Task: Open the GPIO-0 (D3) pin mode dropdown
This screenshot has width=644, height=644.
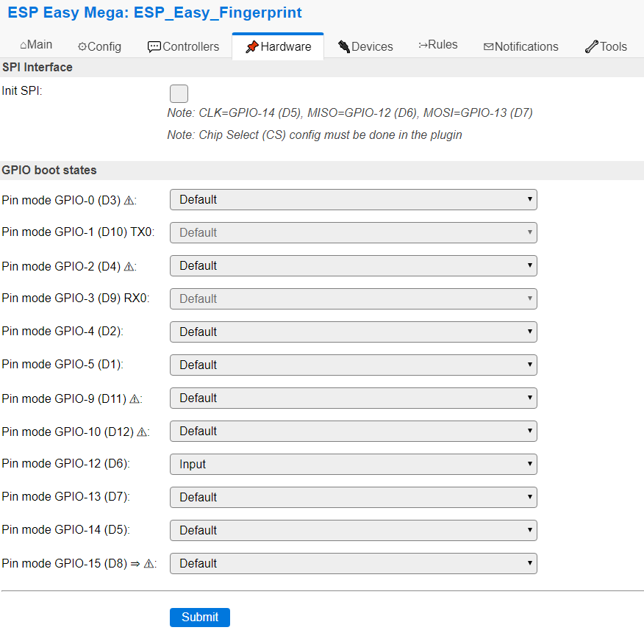Action: [353, 200]
